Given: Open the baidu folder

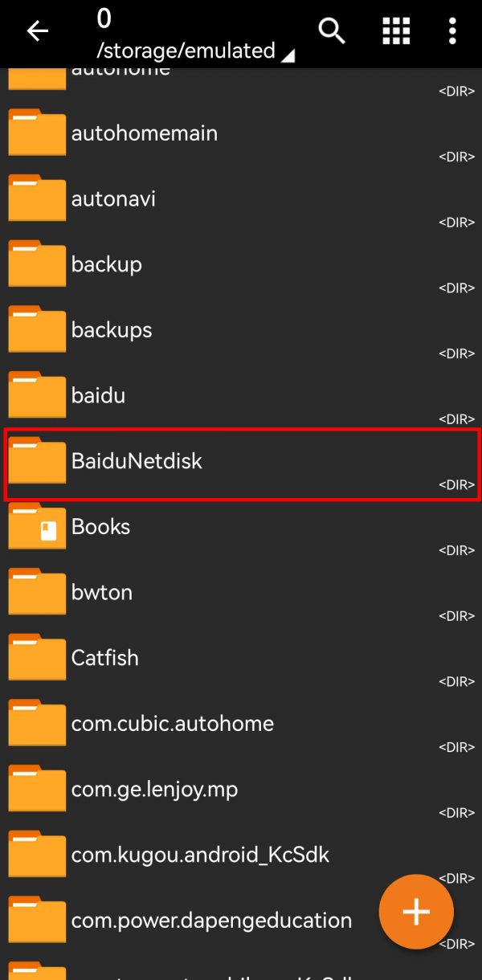Looking at the screenshot, I should click(98, 395).
